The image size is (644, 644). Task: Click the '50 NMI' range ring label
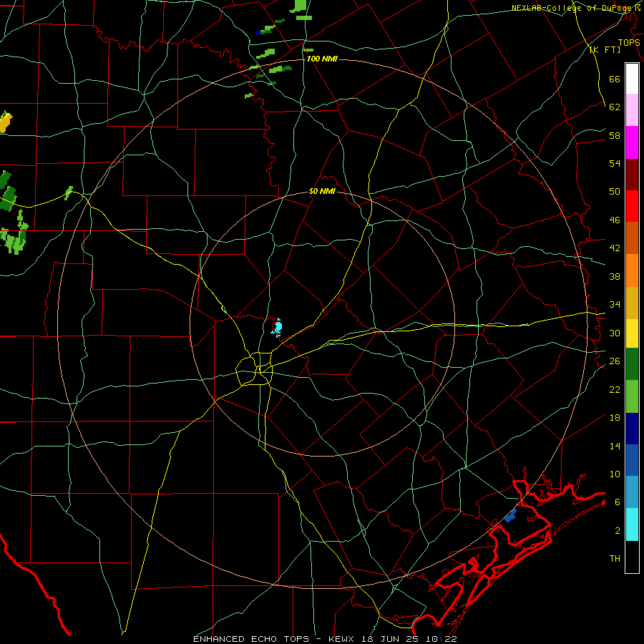[322, 191]
